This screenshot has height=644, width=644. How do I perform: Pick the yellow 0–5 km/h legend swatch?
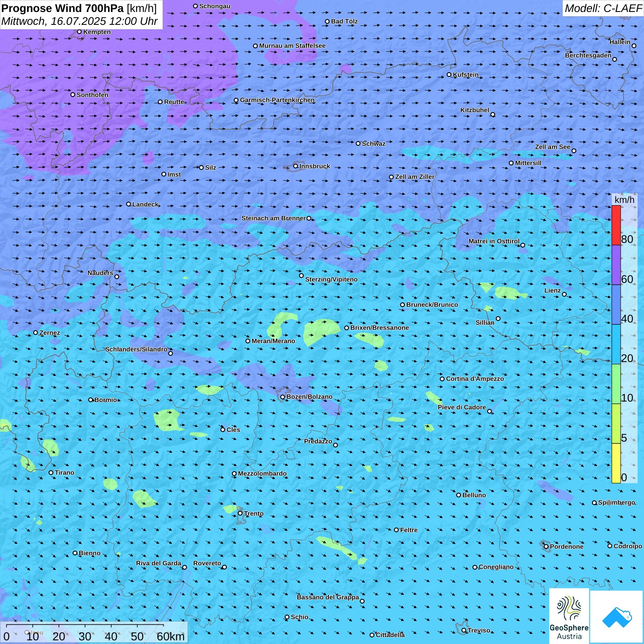pyautogui.click(x=616, y=463)
